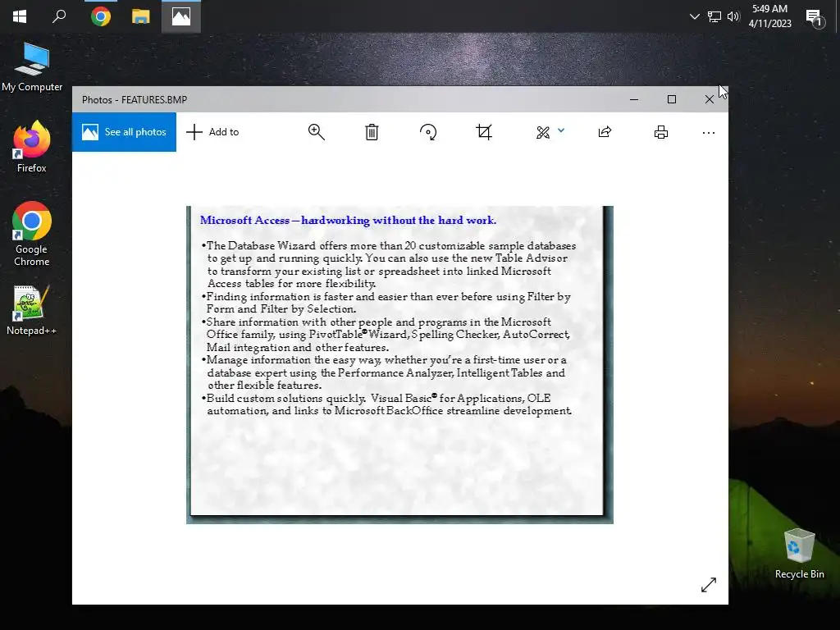
Task: Delete the photo using the trash icon
Action: coord(372,132)
